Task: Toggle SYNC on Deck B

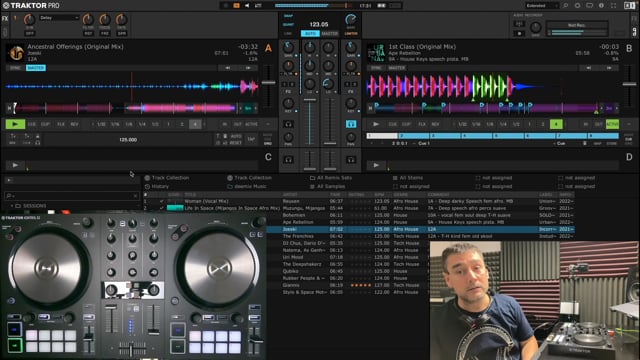Action: [376, 68]
